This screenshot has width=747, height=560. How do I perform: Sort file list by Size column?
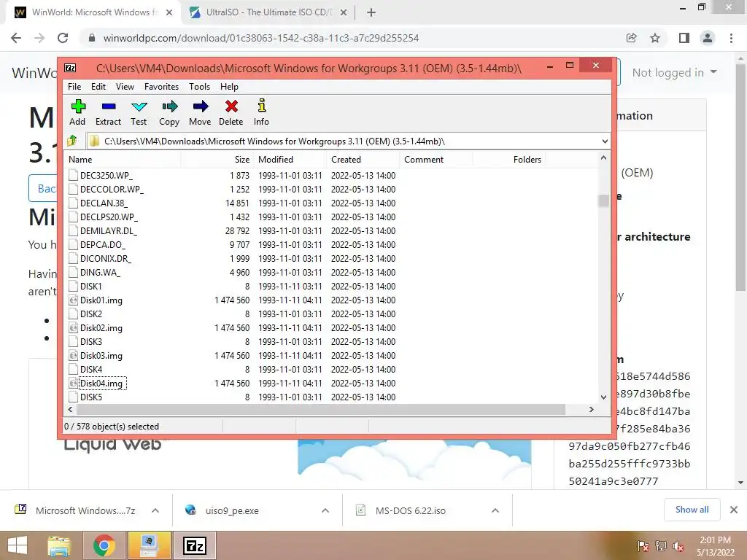click(217, 160)
